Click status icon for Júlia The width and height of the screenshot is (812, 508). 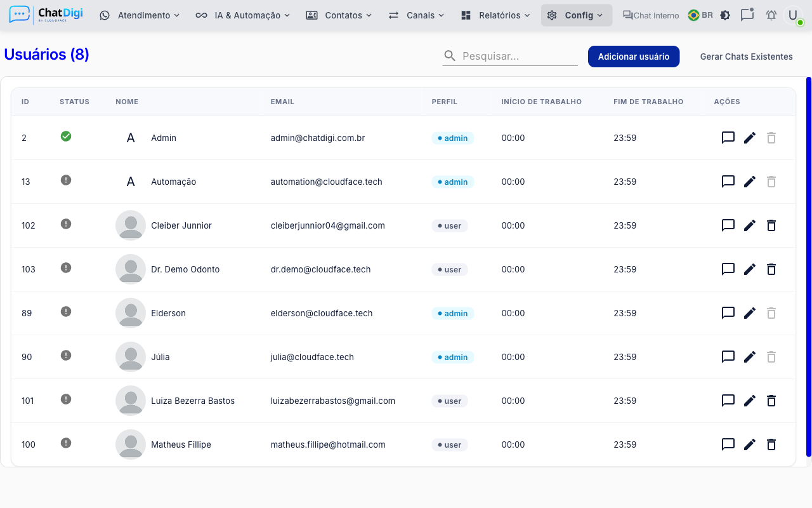point(66,355)
